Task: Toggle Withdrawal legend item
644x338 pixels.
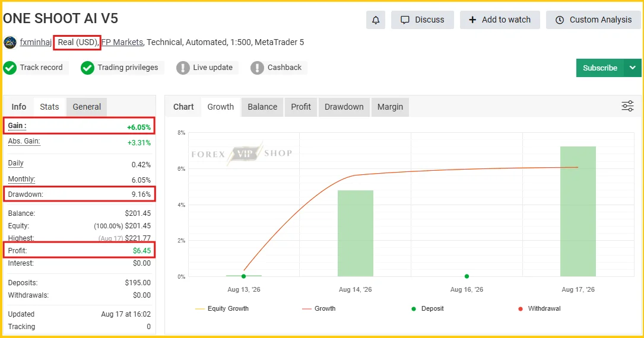Action: click(540, 308)
